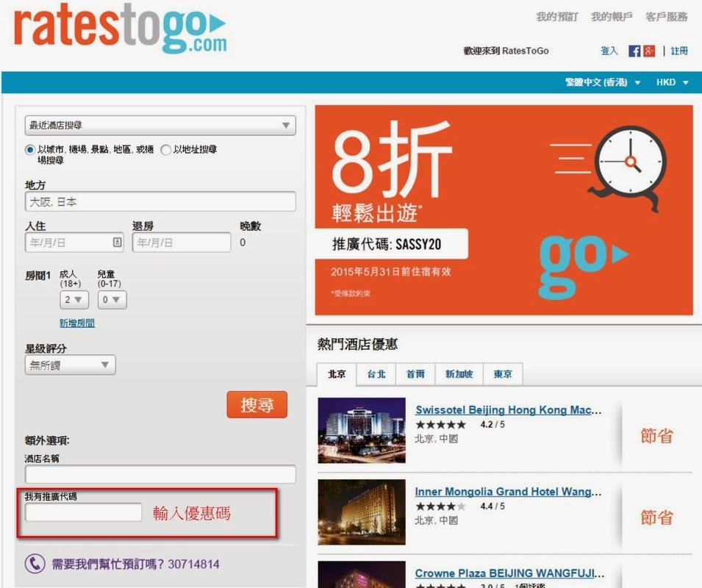Expand the children count dropdown
Viewport: 702px width, 588px height.
tap(112, 300)
